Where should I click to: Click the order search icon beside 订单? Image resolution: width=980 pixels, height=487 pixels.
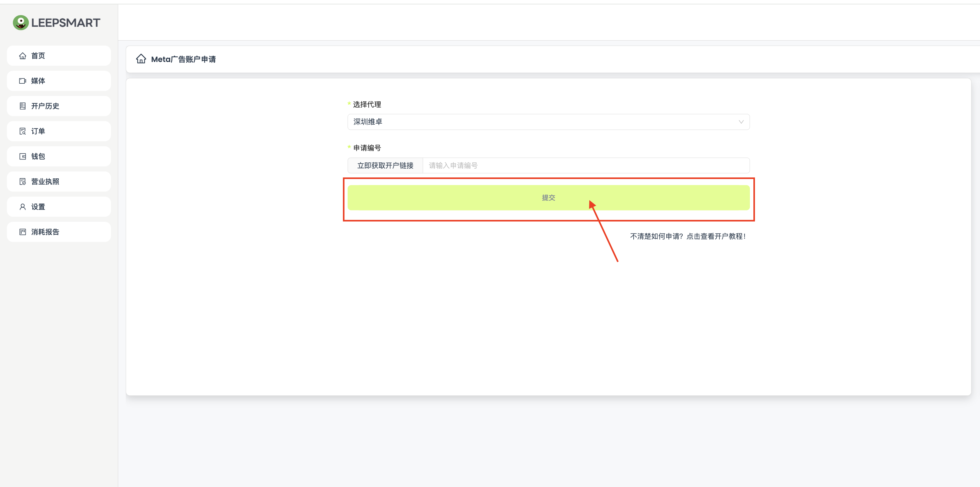pos(23,131)
